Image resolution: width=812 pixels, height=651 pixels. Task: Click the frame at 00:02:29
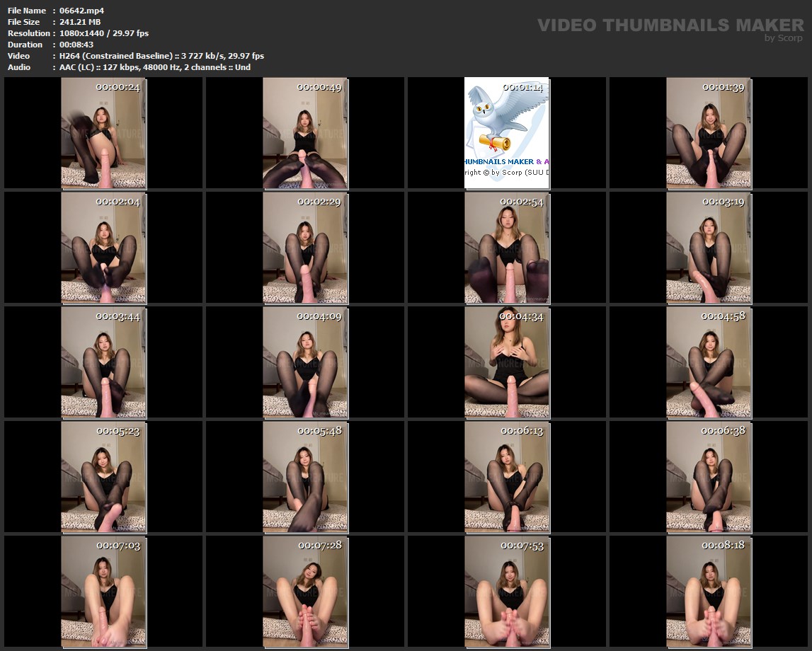click(305, 248)
